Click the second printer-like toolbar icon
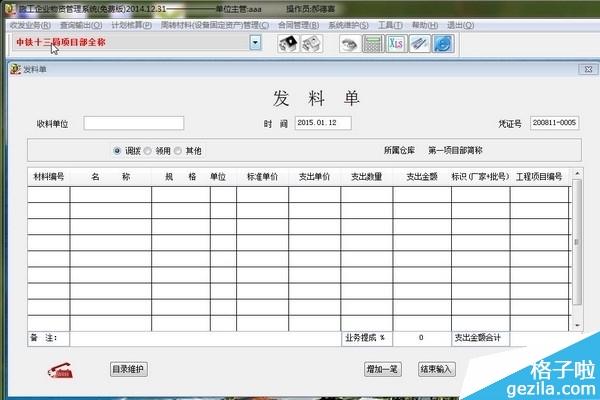This screenshot has width=600, height=400. (x=311, y=44)
